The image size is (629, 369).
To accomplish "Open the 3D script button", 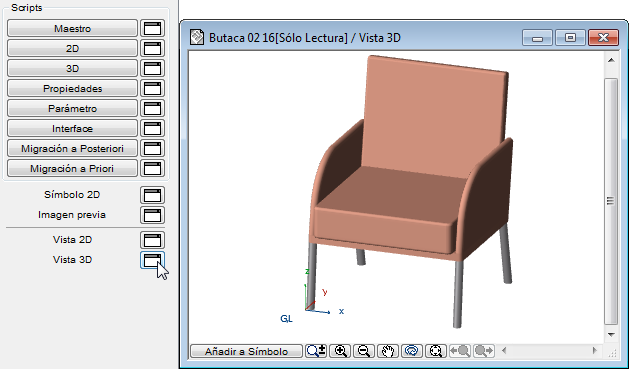I will (x=73, y=69).
